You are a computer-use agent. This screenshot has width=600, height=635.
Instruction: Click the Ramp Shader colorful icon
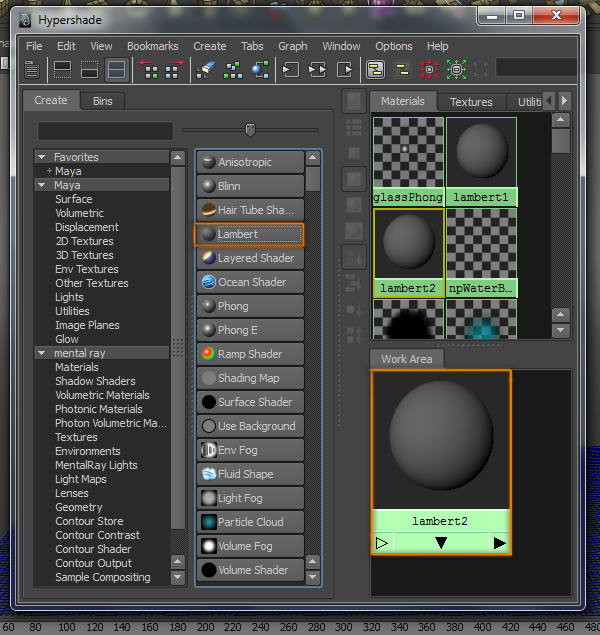coord(207,354)
